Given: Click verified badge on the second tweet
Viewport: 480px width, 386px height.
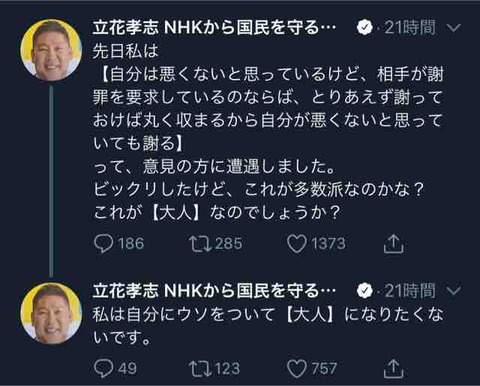Looking at the screenshot, I should 365,291.
